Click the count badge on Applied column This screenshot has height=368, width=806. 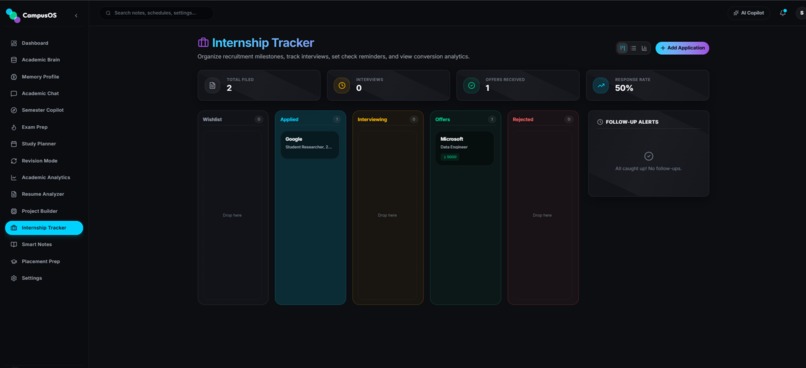pos(337,119)
